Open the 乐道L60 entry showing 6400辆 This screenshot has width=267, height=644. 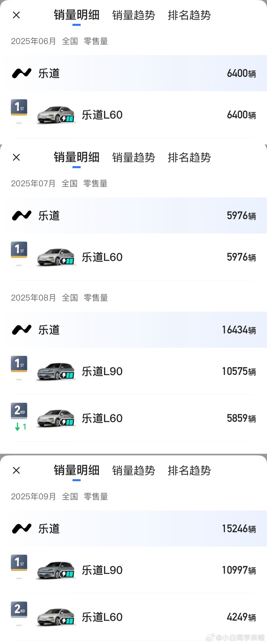pyautogui.click(x=102, y=115)
